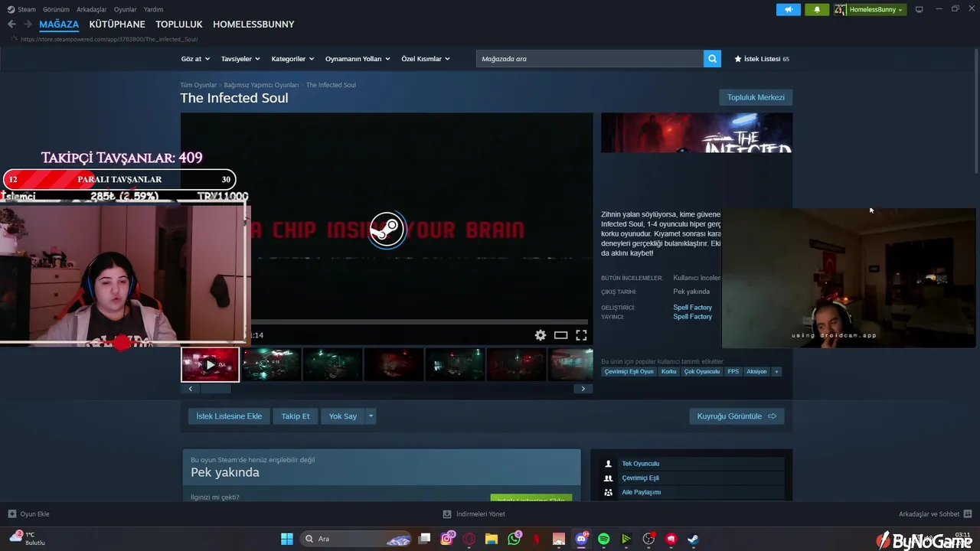
Task: Click the plus tag button
Action: click(776, 372)
